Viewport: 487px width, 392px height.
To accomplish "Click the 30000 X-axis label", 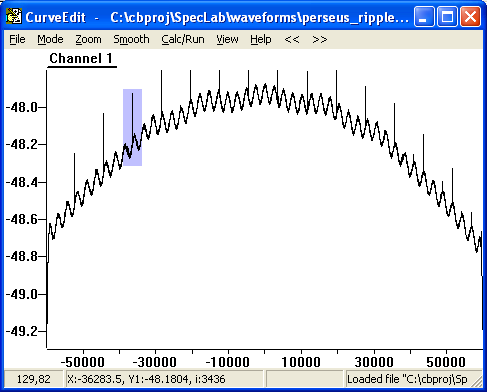I will [374, 362].
